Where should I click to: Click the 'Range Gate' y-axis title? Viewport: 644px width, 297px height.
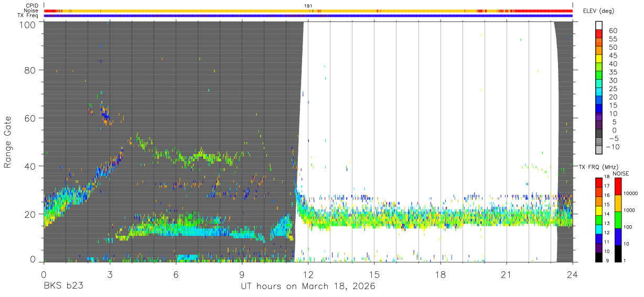[x=8, y=142]
